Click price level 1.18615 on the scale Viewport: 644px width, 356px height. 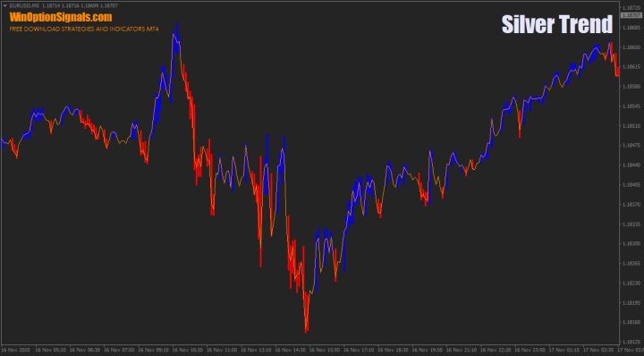pyautogui.click(x=631, y=66)
